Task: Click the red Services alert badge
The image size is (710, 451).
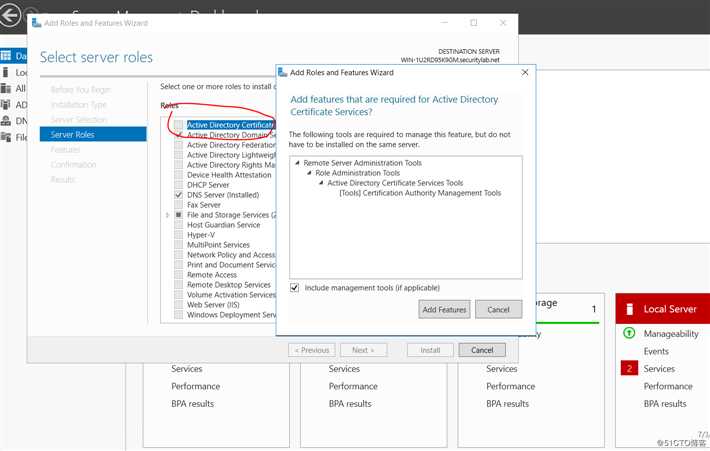Action: click(x=629, y=369)
